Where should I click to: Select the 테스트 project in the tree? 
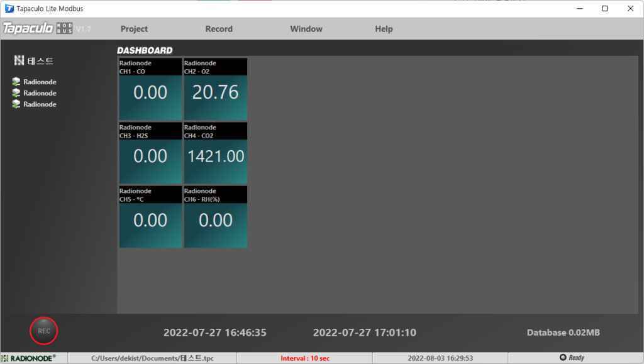[x=40, y=61]
